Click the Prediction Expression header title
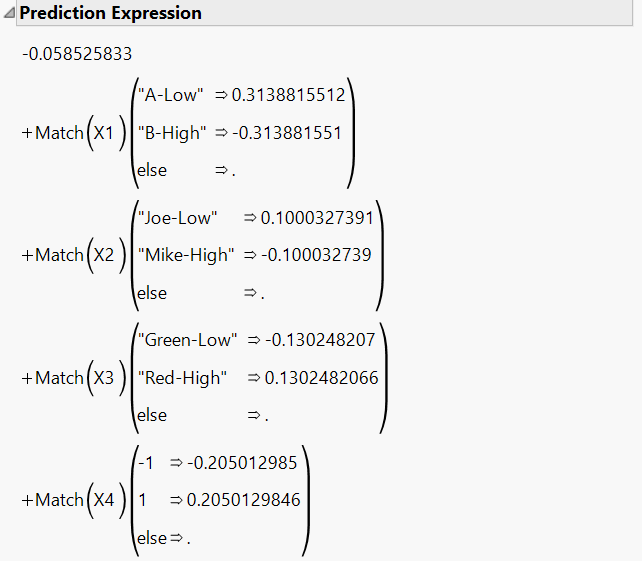Screen dimensions: 642x561 [x=111, y=13]
